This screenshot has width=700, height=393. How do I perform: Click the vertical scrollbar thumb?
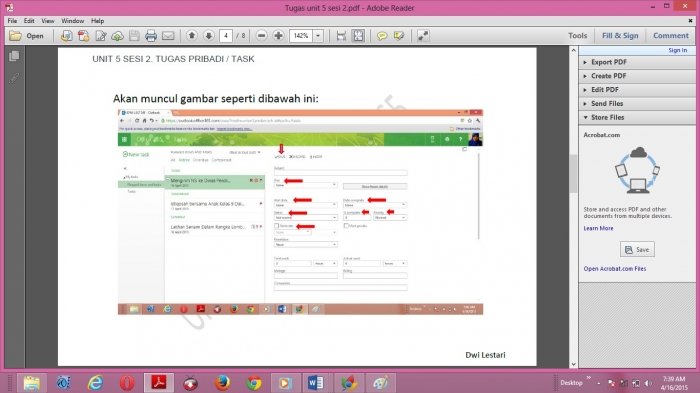(x=574, y=173)
